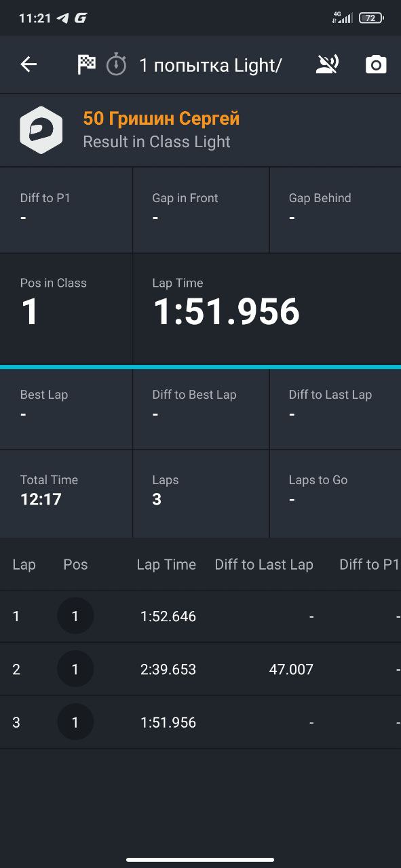Image resolution: width=401 pixels, height=868 pixels.
Task: Tap the Diff to P1 tile
Action: pos(66,210)
